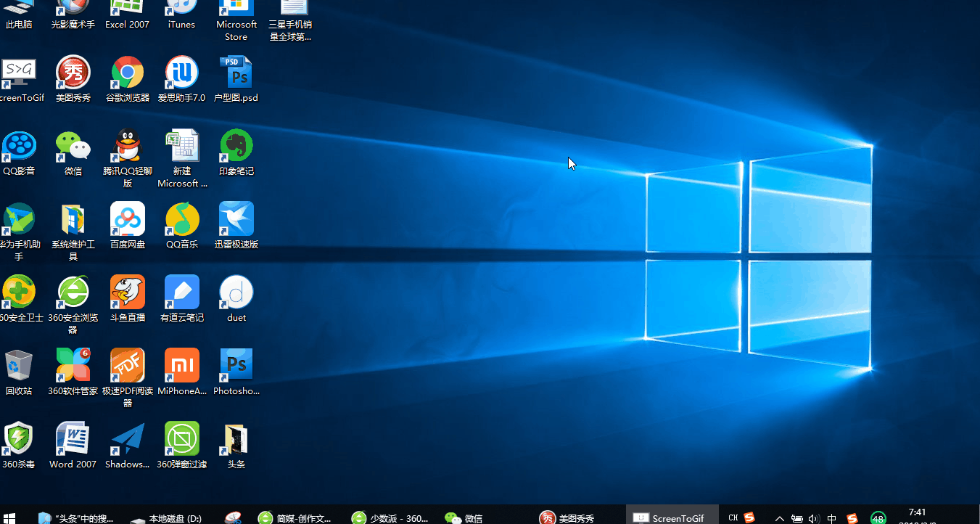Open the volume control in the tray
The image size is (980, 524).
coord(814,517)
